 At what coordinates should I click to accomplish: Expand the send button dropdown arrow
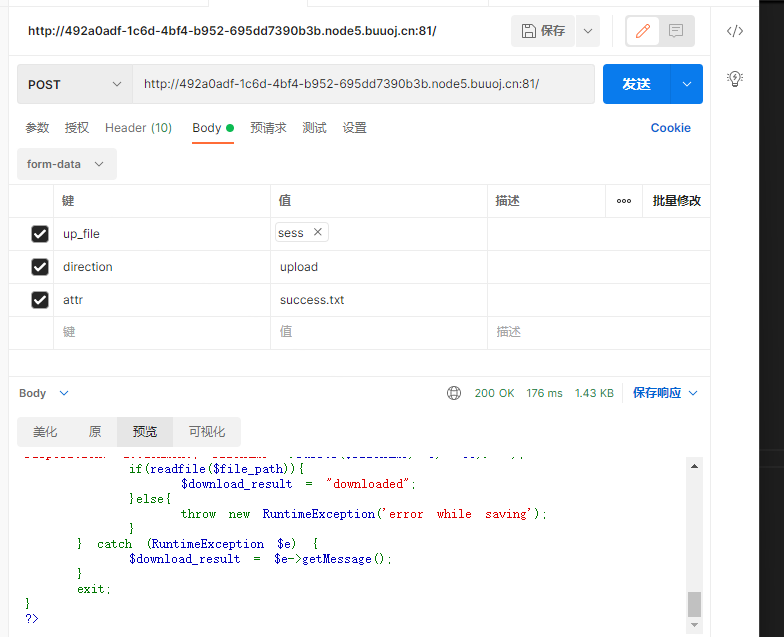coord(687,84)
